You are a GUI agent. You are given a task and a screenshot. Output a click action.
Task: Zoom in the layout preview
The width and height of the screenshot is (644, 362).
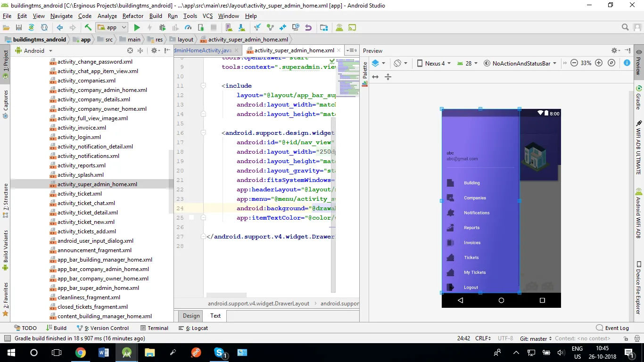(x=599, y=63)
